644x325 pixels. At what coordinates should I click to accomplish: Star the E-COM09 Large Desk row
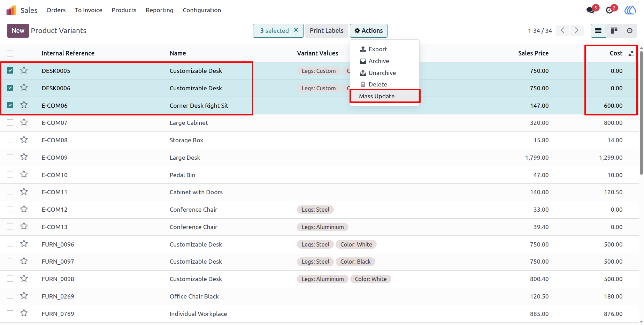(x=24, y=157)
